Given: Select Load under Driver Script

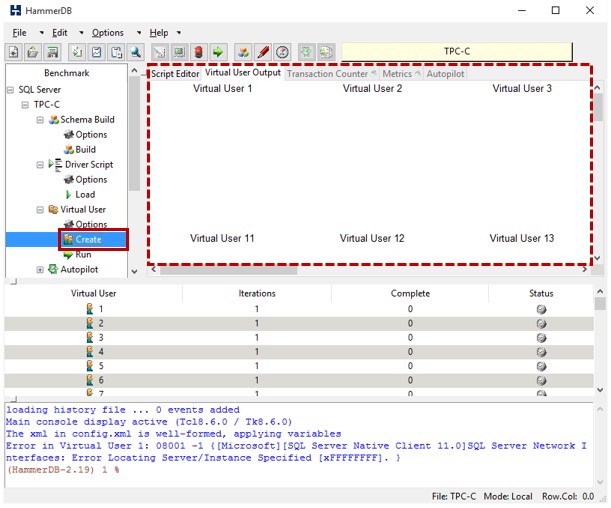Looking at the screenshot, I should [85, 195].
